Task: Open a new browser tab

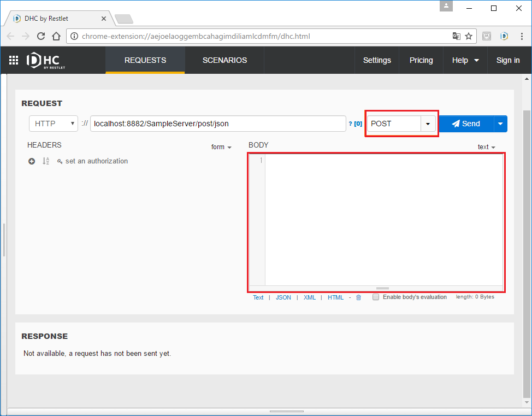Action: tap(124, 19)
